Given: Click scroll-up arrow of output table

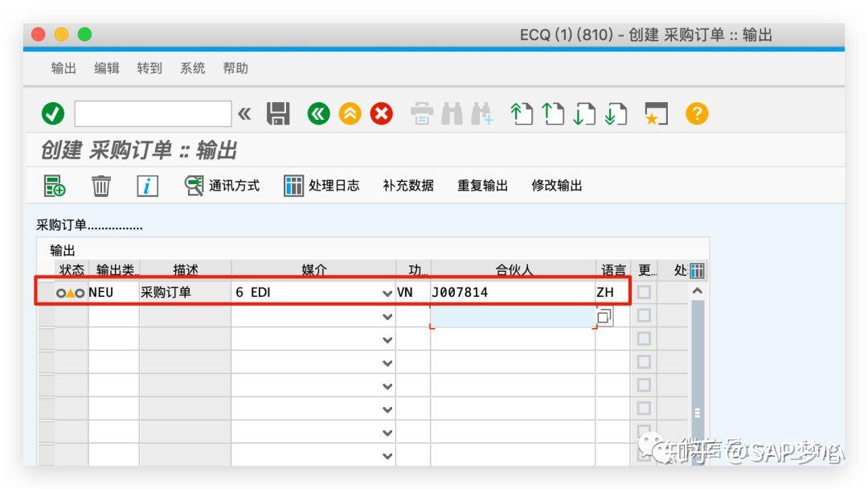Looking at the screenshot, I should pyautogui.click(x=698, y=290).
